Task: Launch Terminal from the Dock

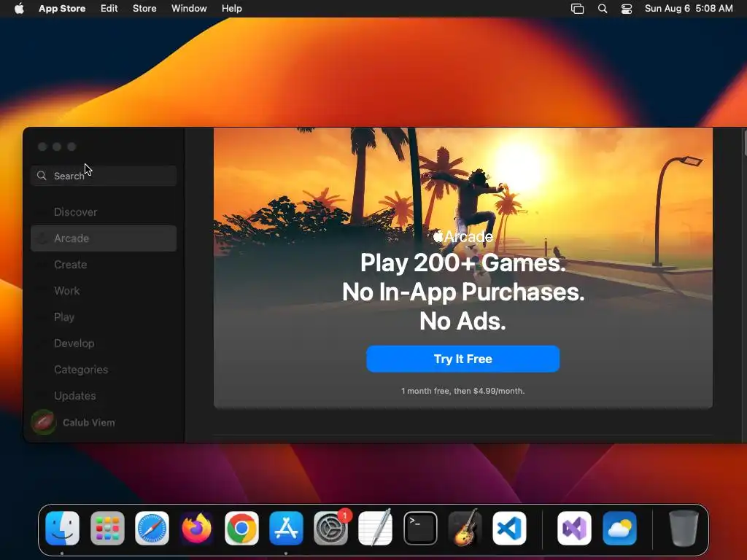Action: pos(420,528)
